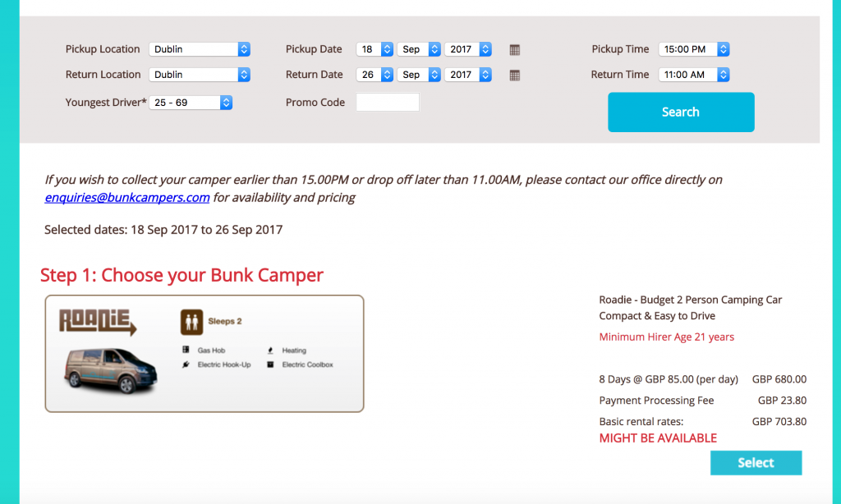Image resolution: width=841 pixels, height=504 pixels.
Task: Click the 'Payment Processing Fee' label
Action: click(x=656, y=401)
